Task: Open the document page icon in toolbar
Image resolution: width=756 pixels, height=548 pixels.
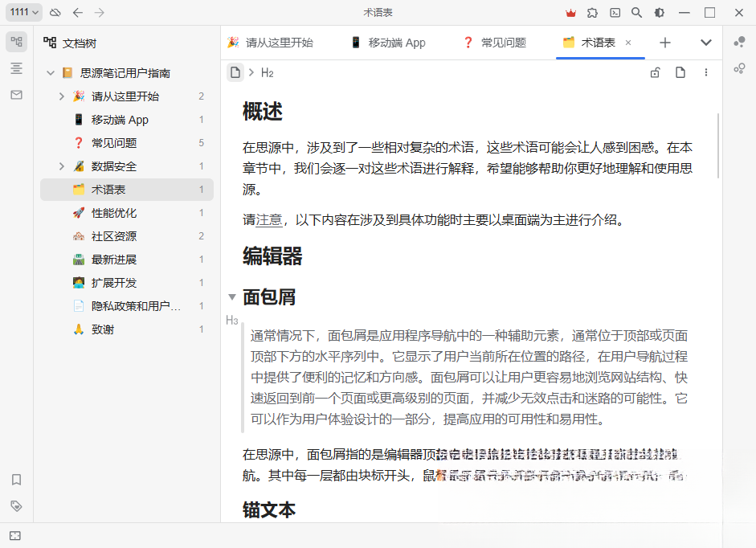Action: 680,73
